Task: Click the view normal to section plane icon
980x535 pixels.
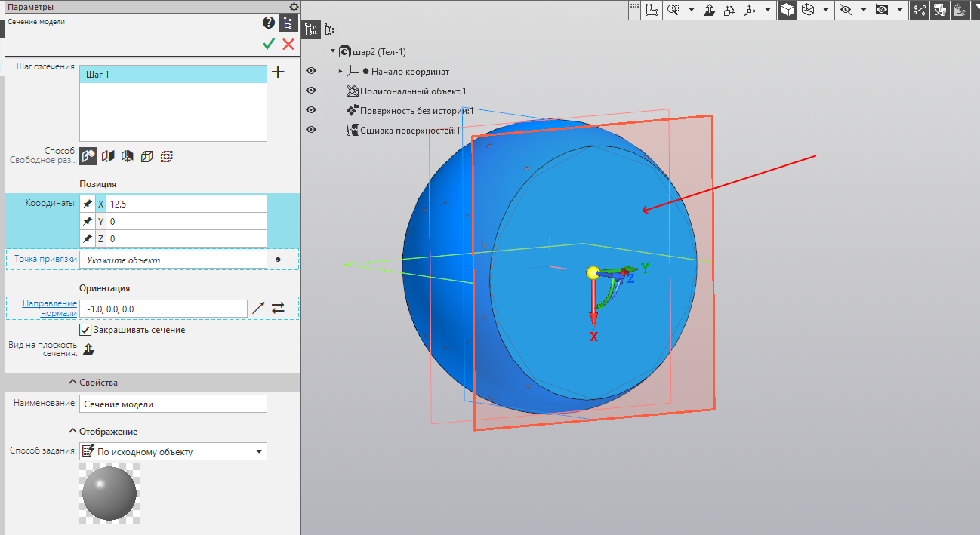Action: [x=89, y=349]
